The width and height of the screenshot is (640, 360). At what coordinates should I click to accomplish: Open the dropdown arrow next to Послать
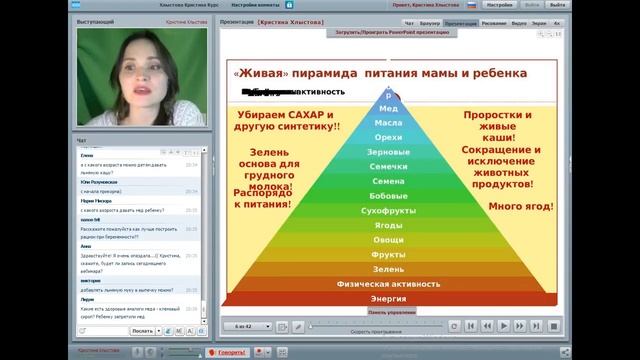tap(159, 331)
